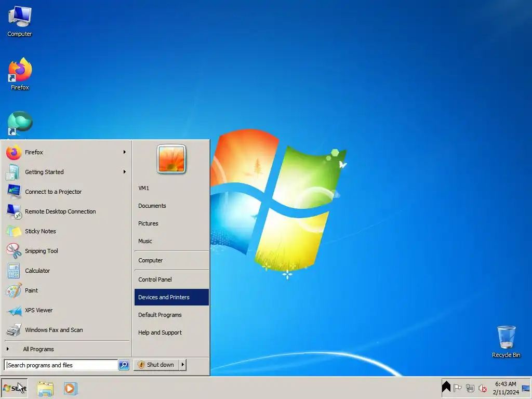
Task: Click the Windows Fax and Scan icon
Action: (x=14, y=330)
